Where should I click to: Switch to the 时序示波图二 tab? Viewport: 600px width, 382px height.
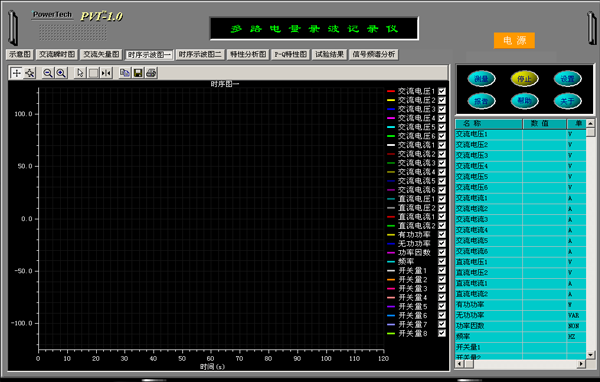coord(200,54)
